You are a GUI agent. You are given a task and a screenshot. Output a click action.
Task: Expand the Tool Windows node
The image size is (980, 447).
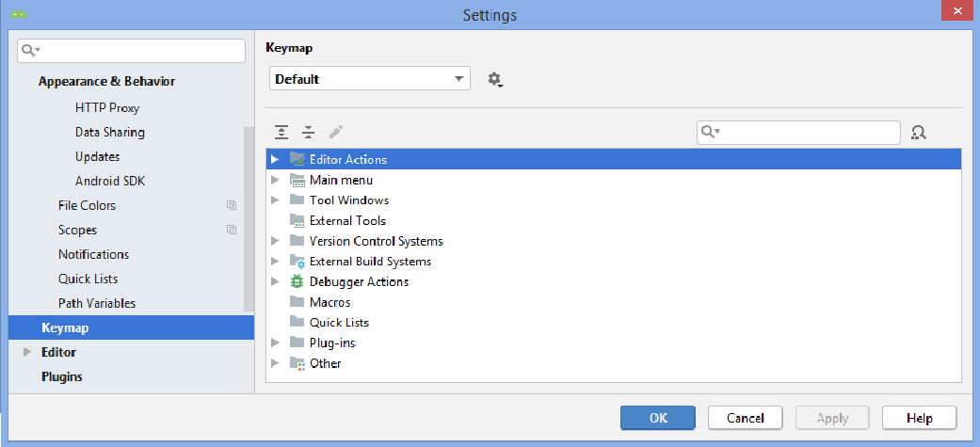275,200
